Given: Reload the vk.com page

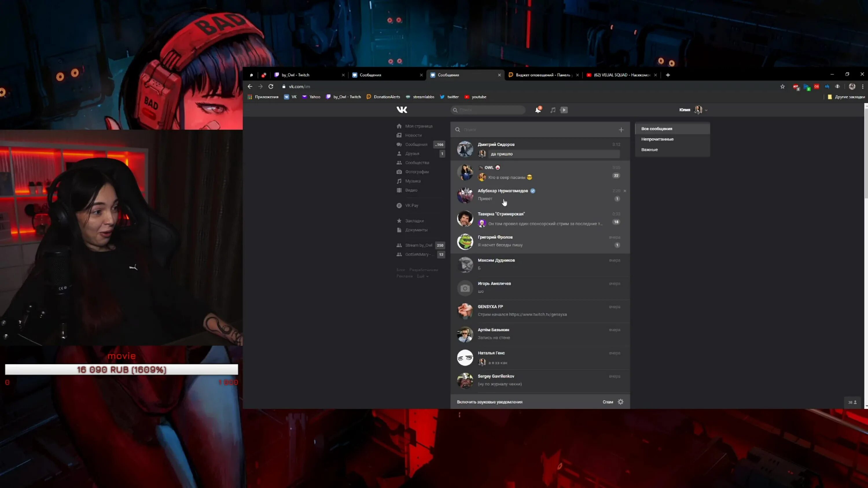Looking at the screenshot, I should click(271, 86).
